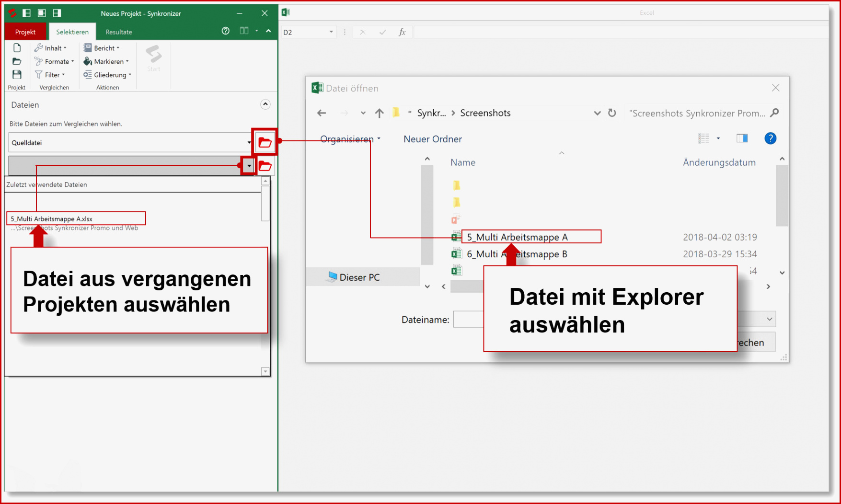The image size is (841, 504).
Task: Browse for second file with red folder icon
Action: 265,166
